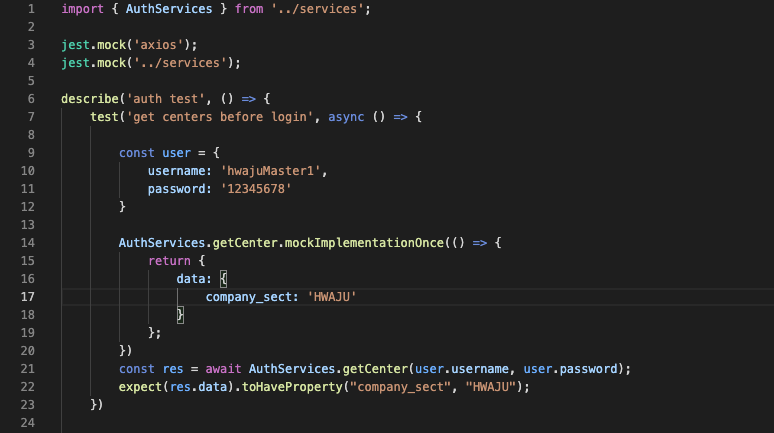Click 'company_sect:' on line 17
Screen dimensions: 774x433
pyautogui.click(x=252, y=297)
